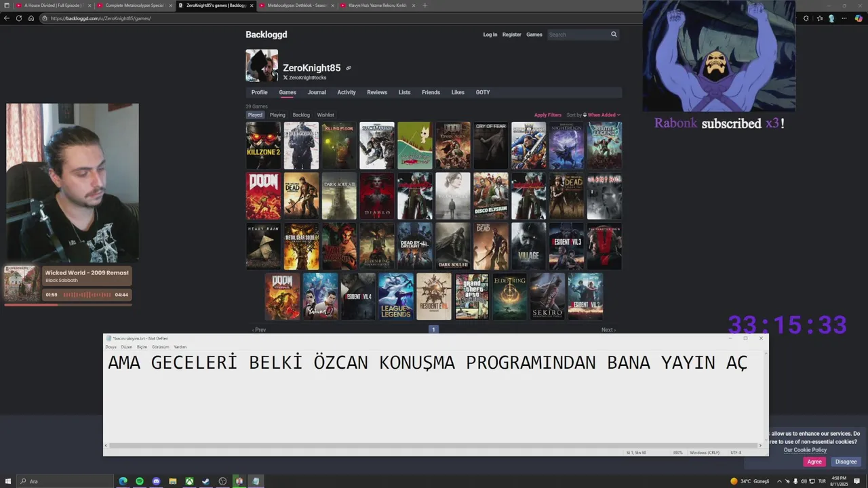The width and height of the screenshot is (868, 488).
Task: Open File Explorer from the taskbar
Action: pyautogui.click(x=173, y=481)
